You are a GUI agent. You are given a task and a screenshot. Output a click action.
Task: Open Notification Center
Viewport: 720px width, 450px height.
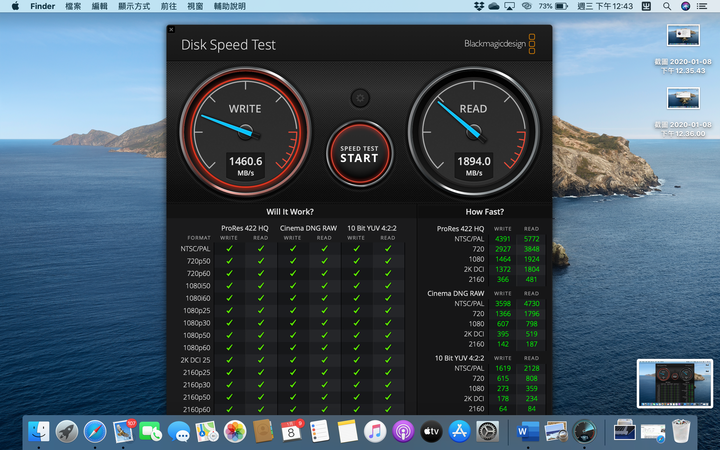[702, 6]
